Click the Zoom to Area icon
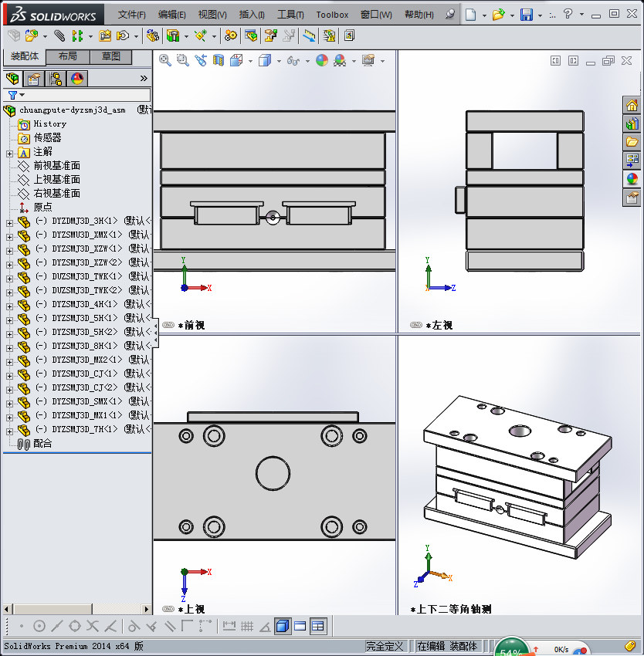The width and height of the screenshot is (644, 656). pyautogui.click(x=182, y=61)
